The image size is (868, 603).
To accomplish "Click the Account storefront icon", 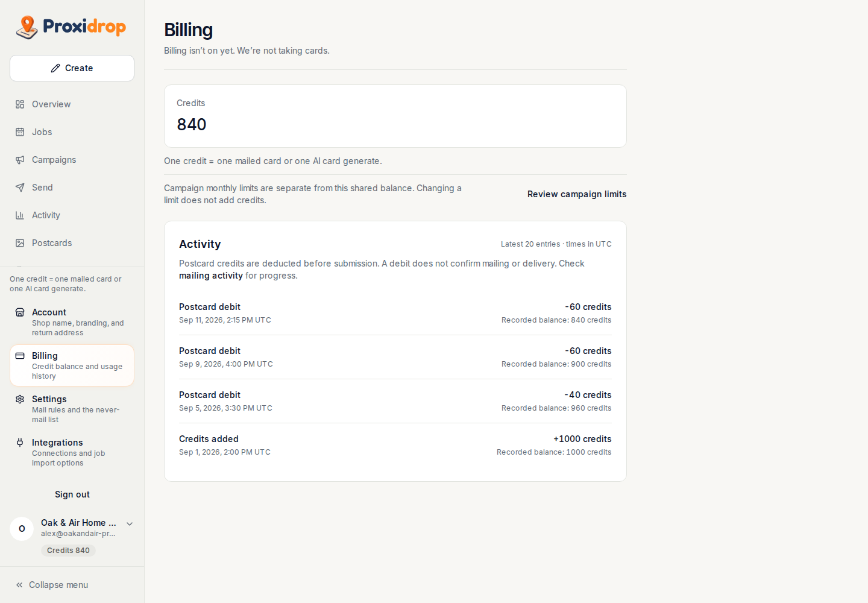I will [20, 312].
